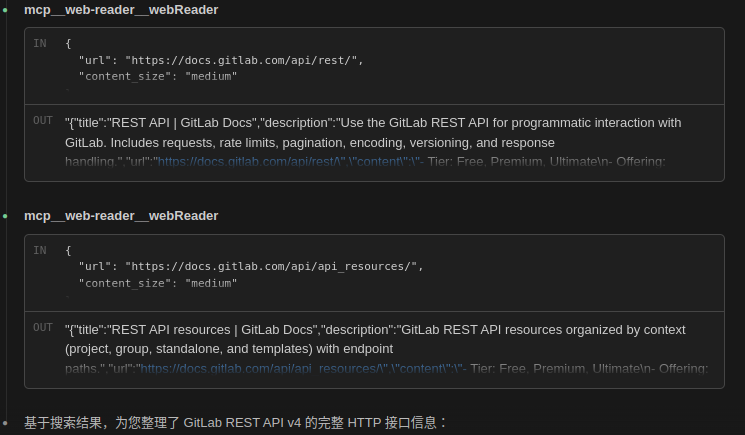The image size is (745, 435).
Task: Click the green status dot beside second webReader call
Action: [5, 216]
